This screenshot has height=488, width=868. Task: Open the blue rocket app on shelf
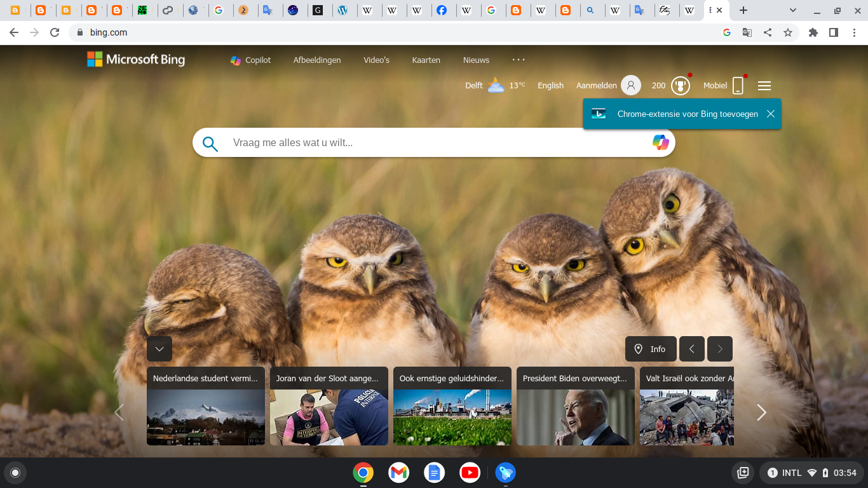tap(506, 473)
